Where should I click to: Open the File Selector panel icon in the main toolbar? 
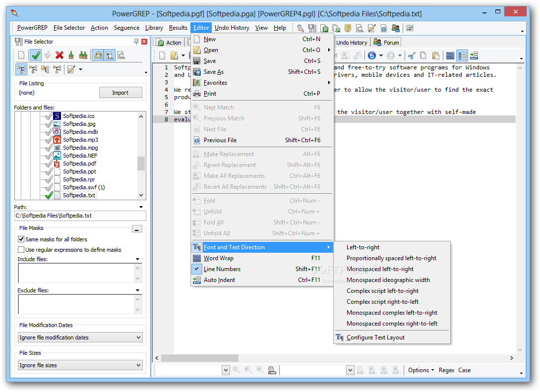[x=312, y=28]
